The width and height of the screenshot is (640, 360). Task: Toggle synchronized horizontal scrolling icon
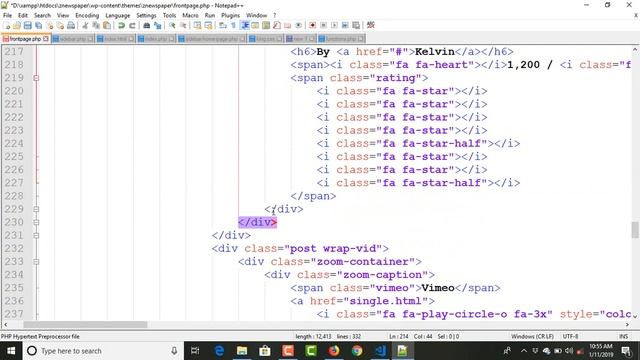208,25
